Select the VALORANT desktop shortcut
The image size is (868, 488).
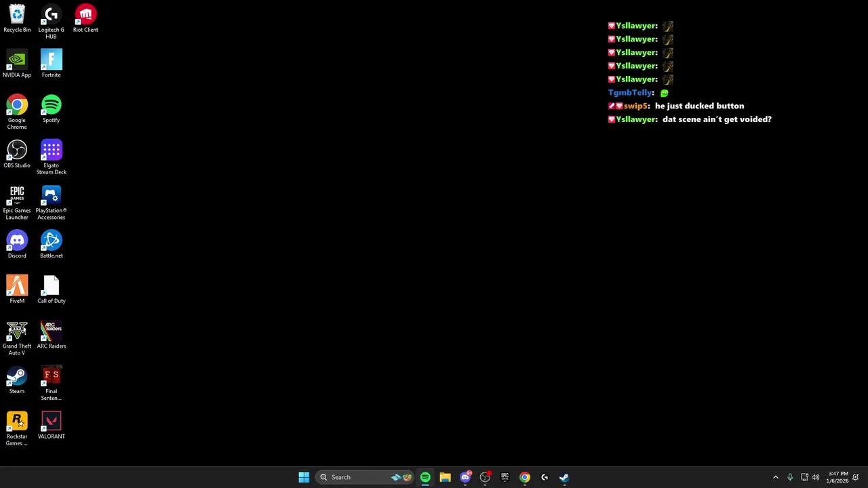tap(51, 426)
